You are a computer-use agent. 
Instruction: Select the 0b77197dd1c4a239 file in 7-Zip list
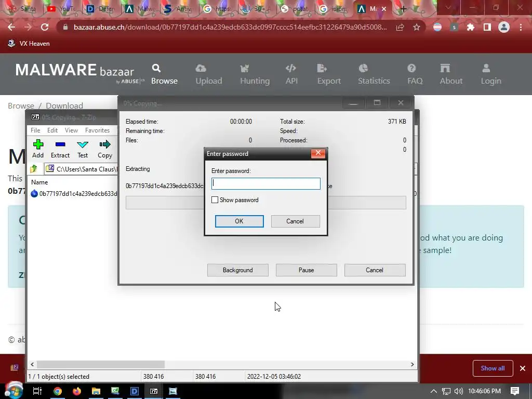pyautogui.click(x=74, y=194)
